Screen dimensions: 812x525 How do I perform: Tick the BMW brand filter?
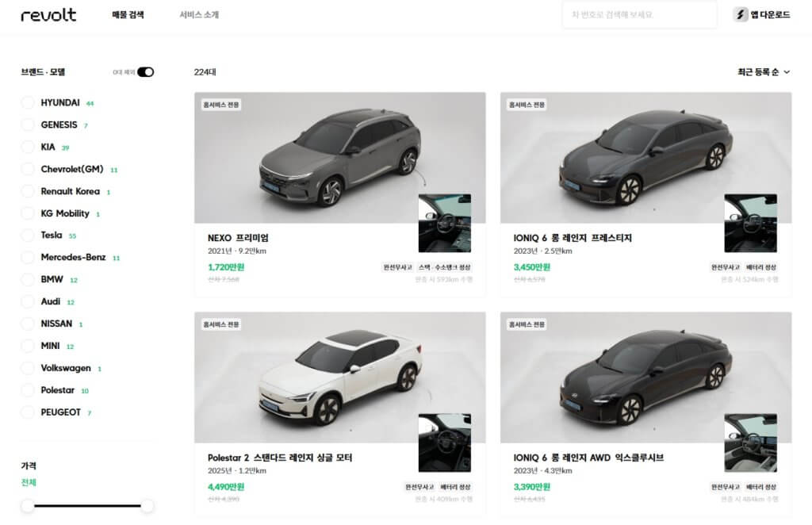click(x=28, y=280)
